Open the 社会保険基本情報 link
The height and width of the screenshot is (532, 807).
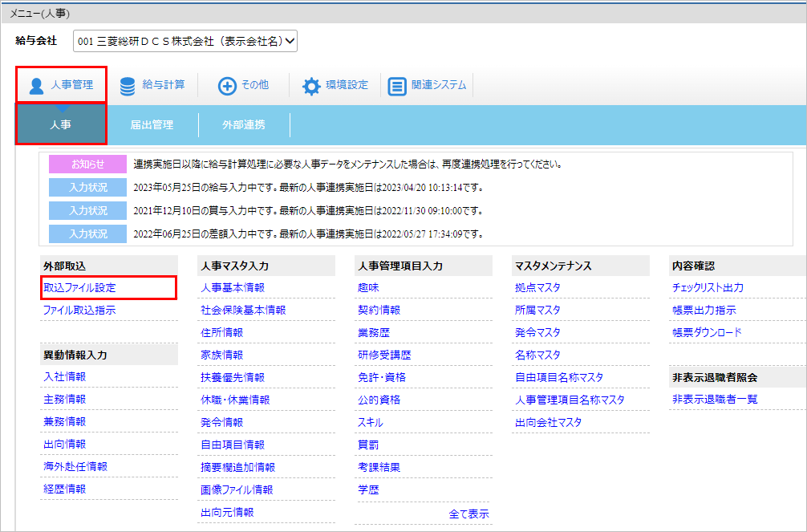243,310
